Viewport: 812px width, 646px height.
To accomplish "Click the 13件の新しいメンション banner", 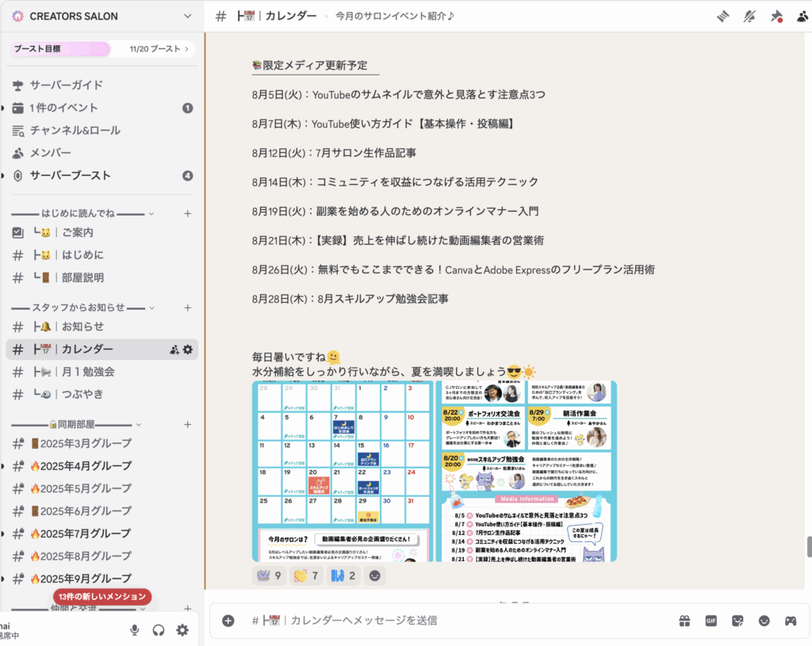I will point(102,596).
